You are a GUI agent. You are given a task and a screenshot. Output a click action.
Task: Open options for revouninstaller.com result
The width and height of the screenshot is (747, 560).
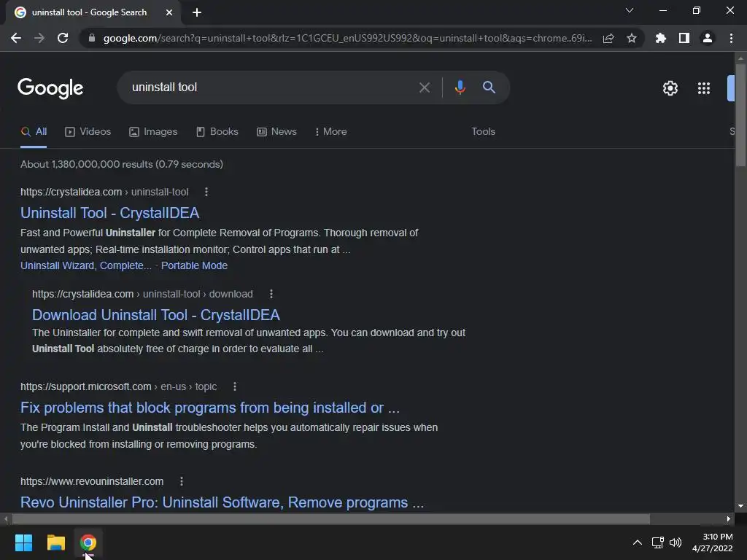point(182,481)
